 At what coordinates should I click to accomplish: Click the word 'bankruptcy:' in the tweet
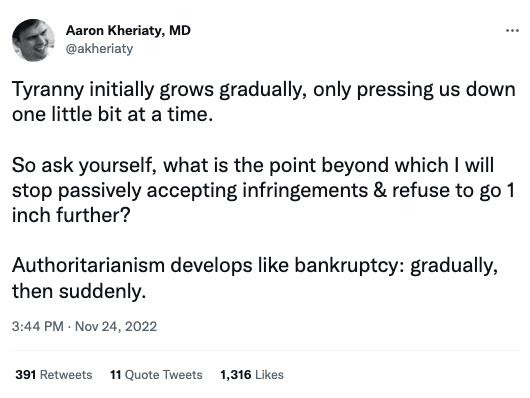[349, 266]
